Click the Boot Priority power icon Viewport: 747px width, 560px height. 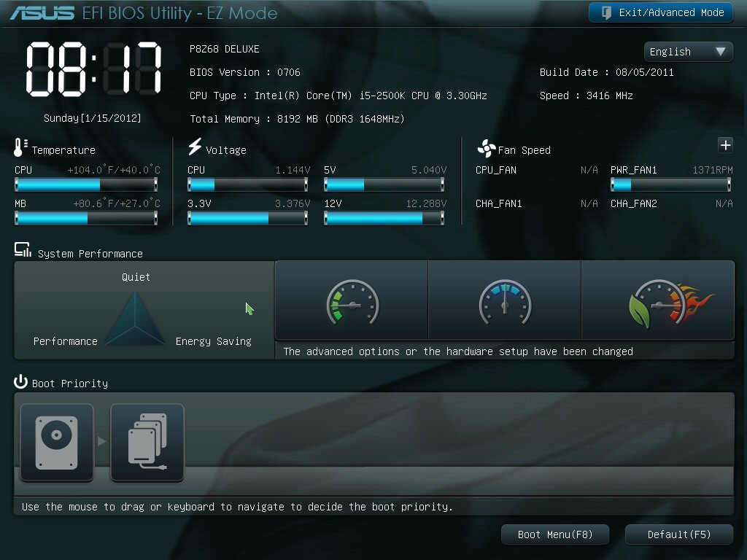20,381
